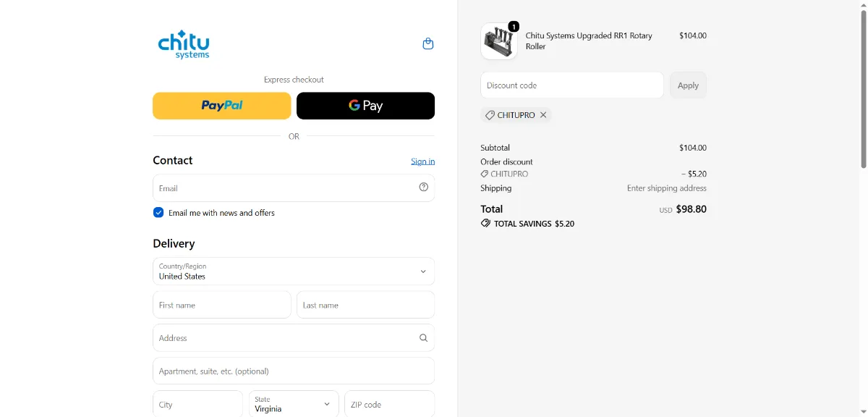
Task: Focus the ZIP code field
Action: pos(390,404)
